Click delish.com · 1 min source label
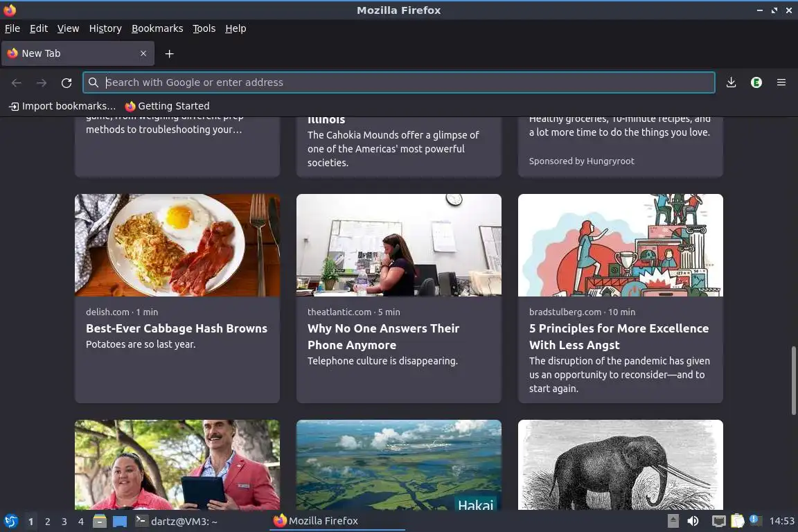The image size is (798, 532). [x=122, y=312]
